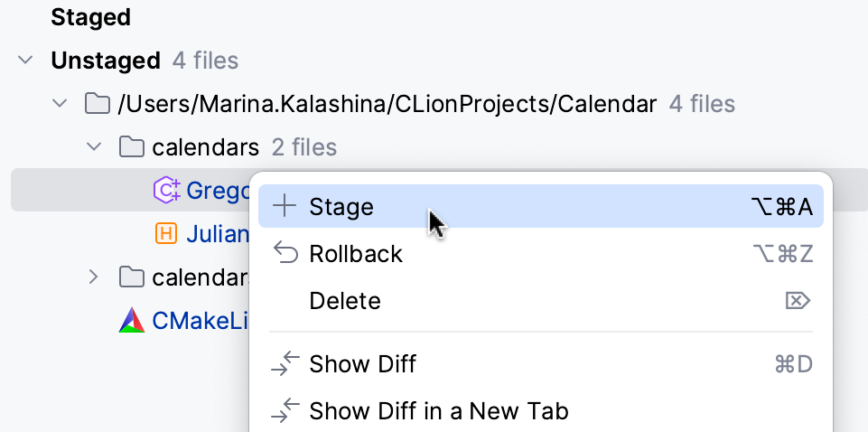Select Show Diff in a New Tab

[438, 411]
